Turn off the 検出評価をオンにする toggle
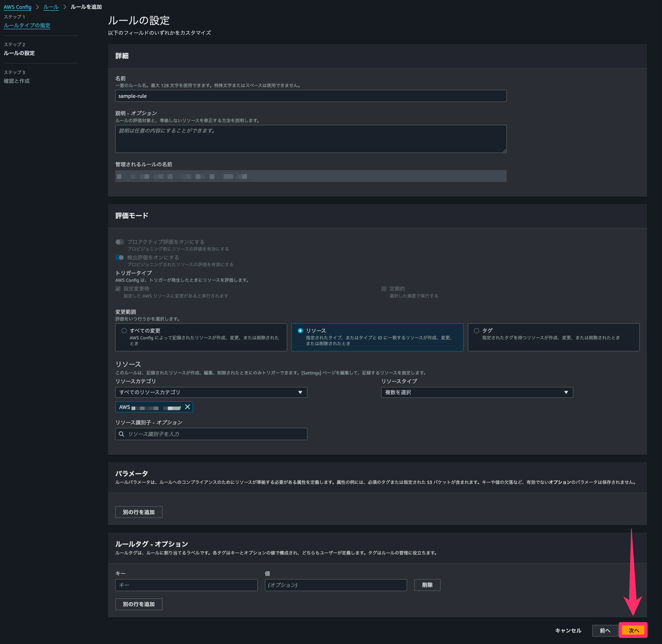662x644 pixels. [119, 257]
